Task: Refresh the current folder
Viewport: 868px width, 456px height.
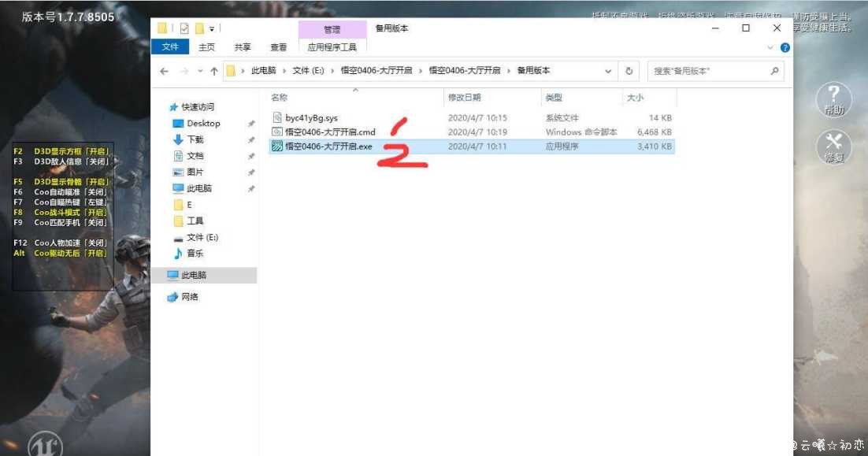Action: click(629, 71)
